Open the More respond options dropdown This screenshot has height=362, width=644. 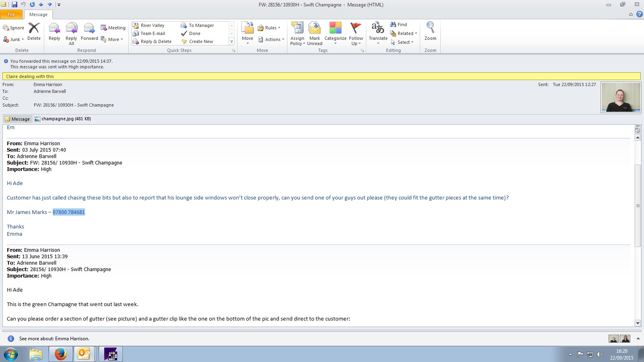point(112,39)
